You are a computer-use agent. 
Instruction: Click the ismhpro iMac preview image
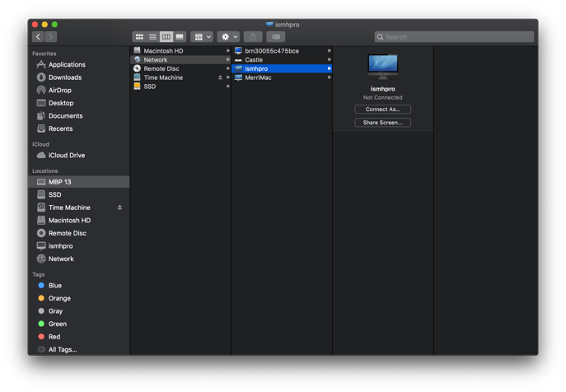click(382, 67)
